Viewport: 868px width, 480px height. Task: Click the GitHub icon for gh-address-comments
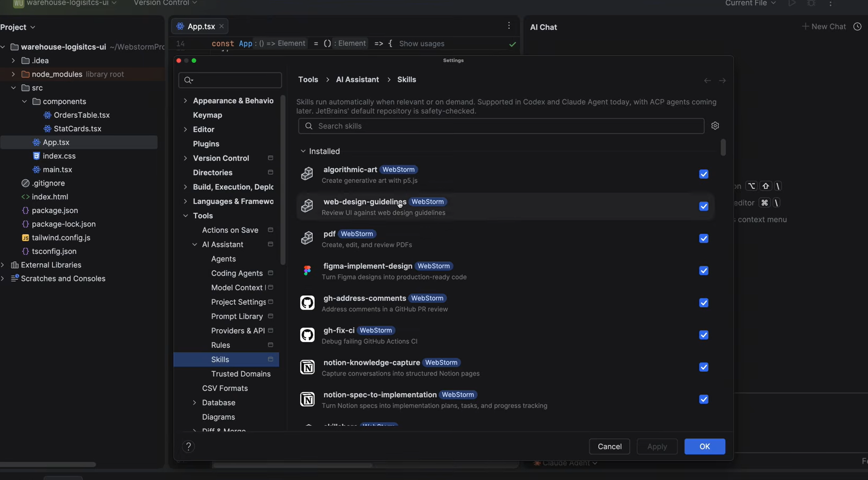[307, 302]
